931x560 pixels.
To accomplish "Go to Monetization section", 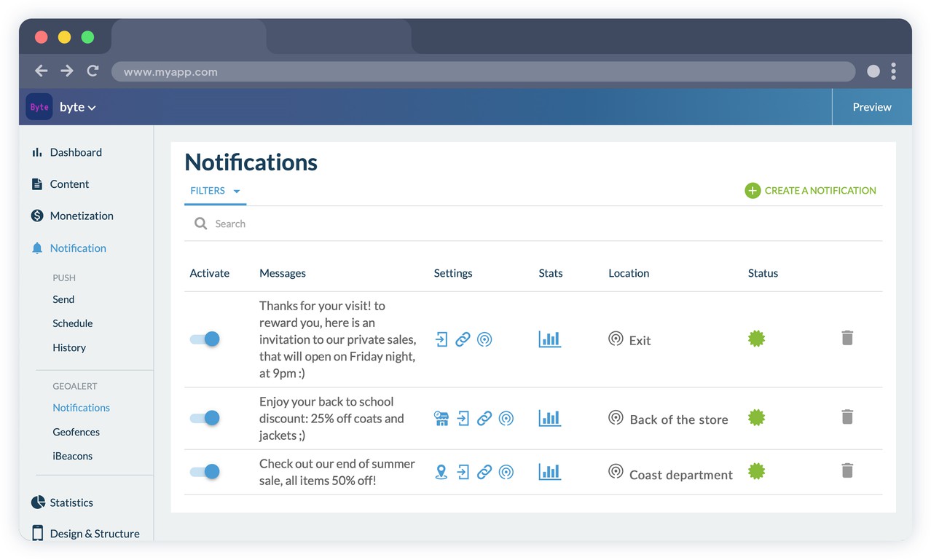I will coord(81,216).
